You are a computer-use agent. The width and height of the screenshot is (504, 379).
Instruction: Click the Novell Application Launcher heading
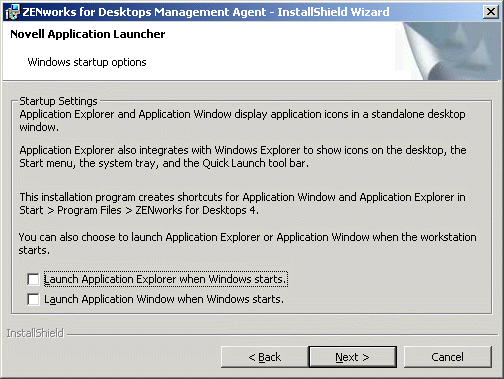tap(88, 34)
